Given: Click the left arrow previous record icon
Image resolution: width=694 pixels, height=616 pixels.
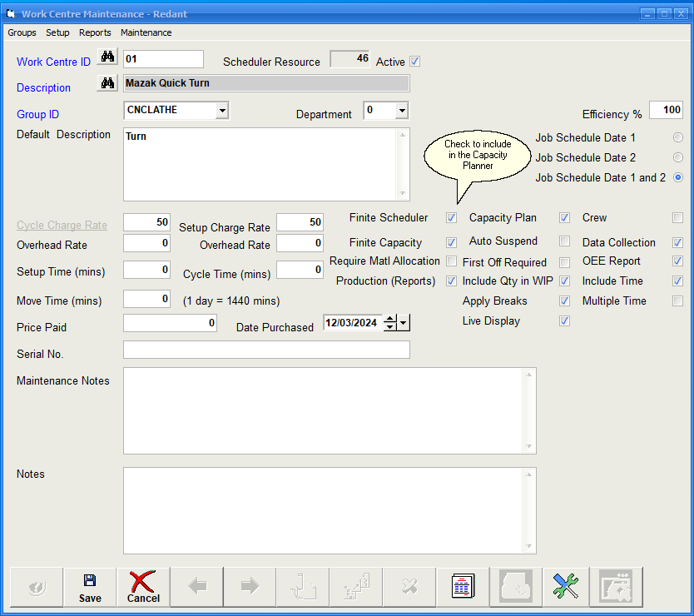Looking at the screenshot, I should (197, 587).
